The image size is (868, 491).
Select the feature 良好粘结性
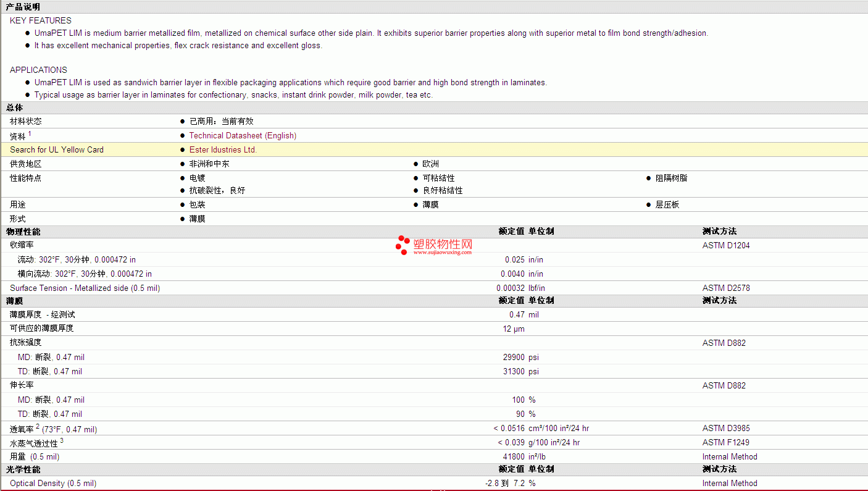tap(443, 191)
